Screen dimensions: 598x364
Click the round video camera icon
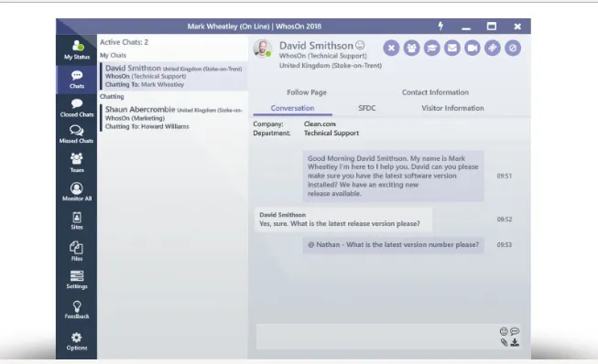tap(473, 48)
